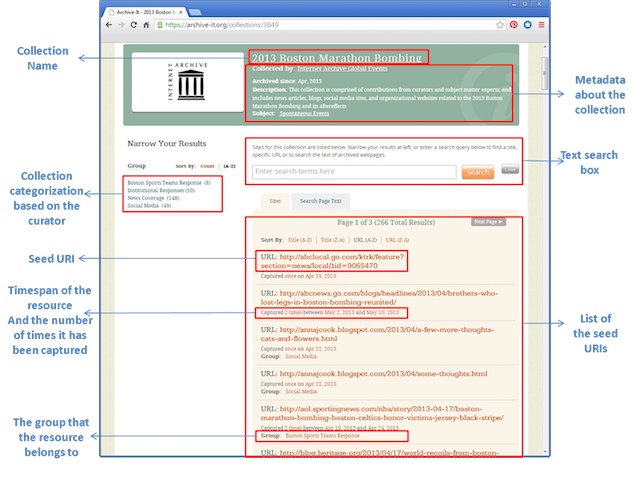This screenshot has height=480, width=637.
Task: Open the abclocal.go.com ktrk seed URL
Action: 332,261
